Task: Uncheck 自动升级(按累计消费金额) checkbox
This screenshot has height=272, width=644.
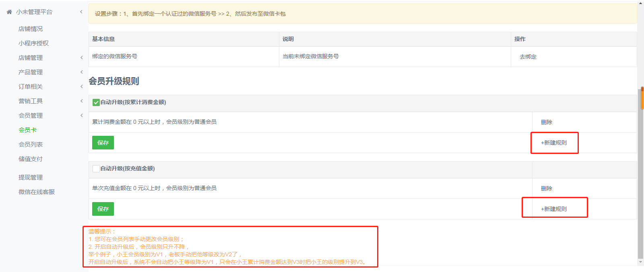Action: pos(96,102)
